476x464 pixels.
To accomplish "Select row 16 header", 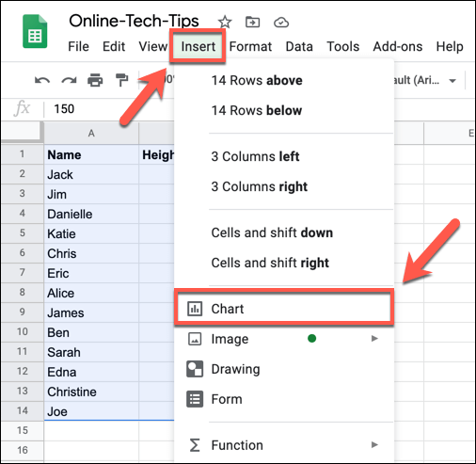I will 22,450.
